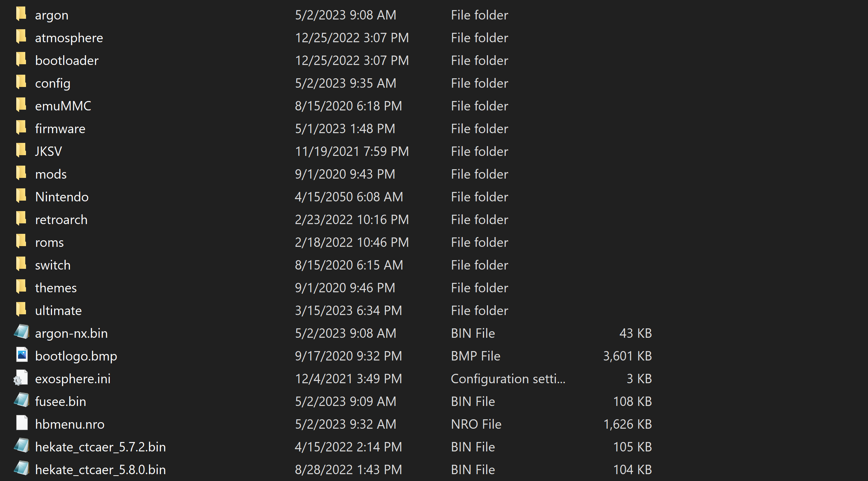Select the atmosphere folder icon
868x481 pixels.
(x=21, y=37)
